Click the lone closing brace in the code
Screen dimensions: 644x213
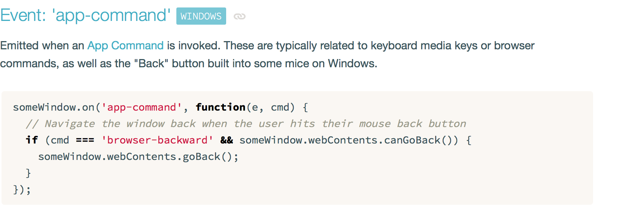tap(28, 173)
